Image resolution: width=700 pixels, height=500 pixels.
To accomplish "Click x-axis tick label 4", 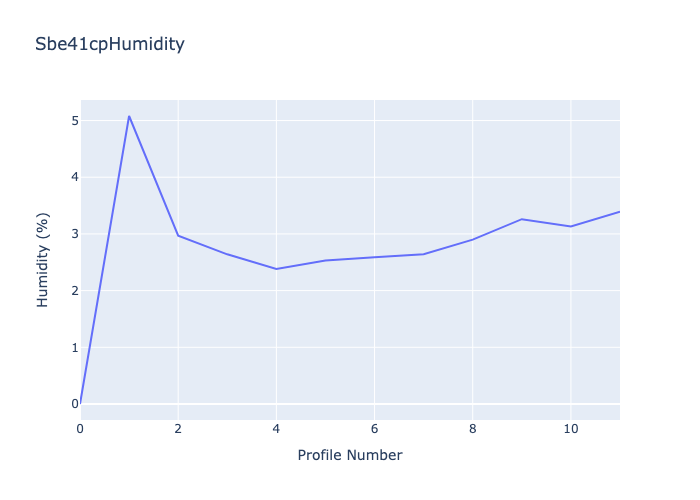I will pyautogui.click(x=276, y=429).
